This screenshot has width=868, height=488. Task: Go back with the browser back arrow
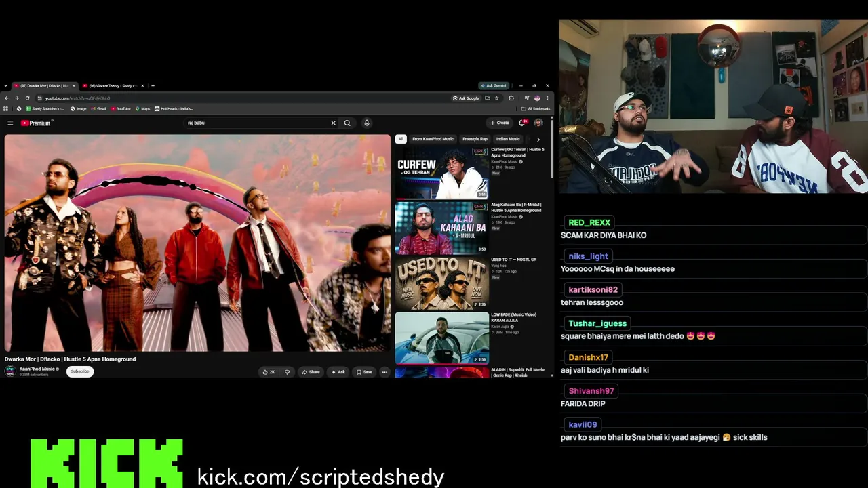7,98
